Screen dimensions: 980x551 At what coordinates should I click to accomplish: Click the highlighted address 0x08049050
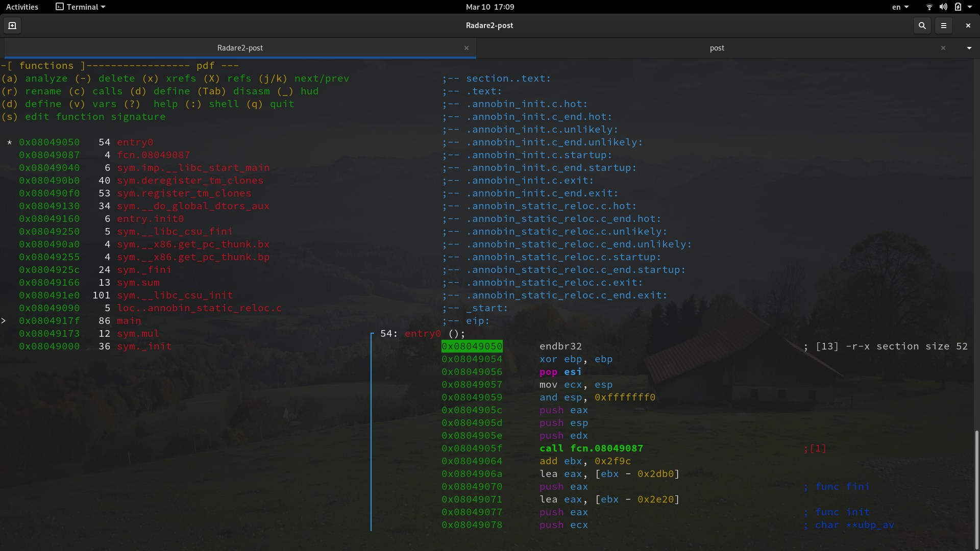pos(472,346)
